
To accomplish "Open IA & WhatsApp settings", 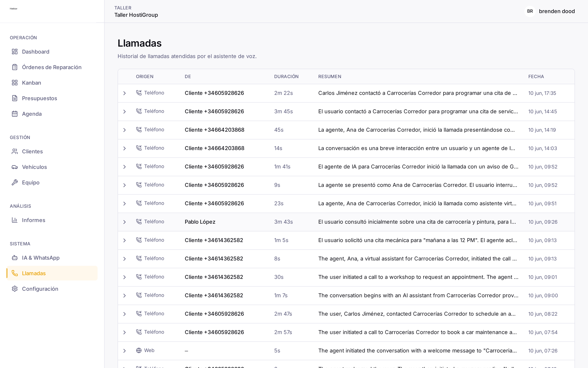I will click(52, 258).
